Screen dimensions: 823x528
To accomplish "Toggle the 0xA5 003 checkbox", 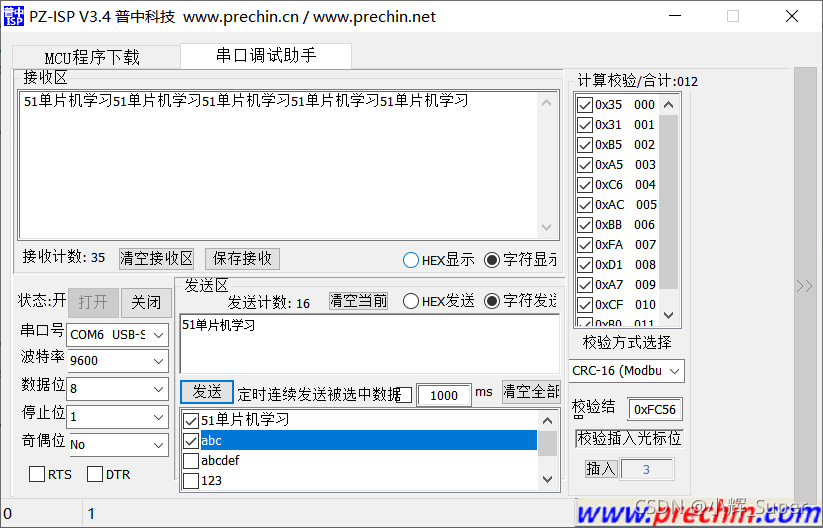I will coord(585,165).
